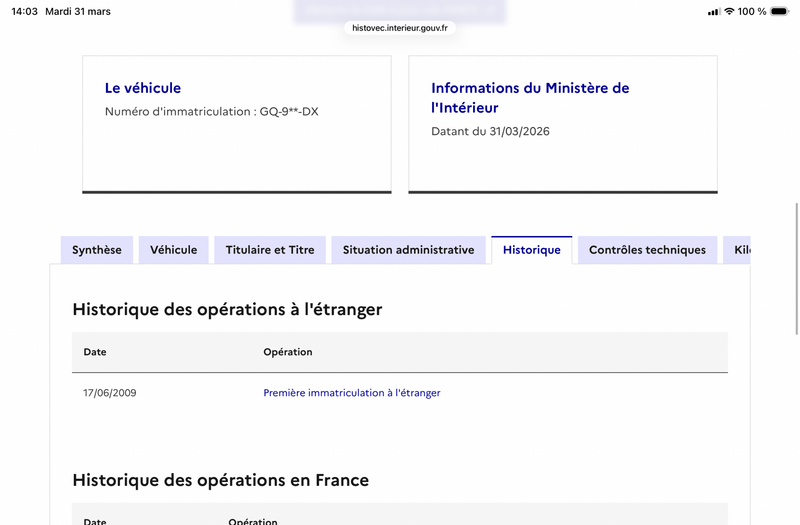
Task: Switch to the Véhicule tab
Action: click(173, 250)
